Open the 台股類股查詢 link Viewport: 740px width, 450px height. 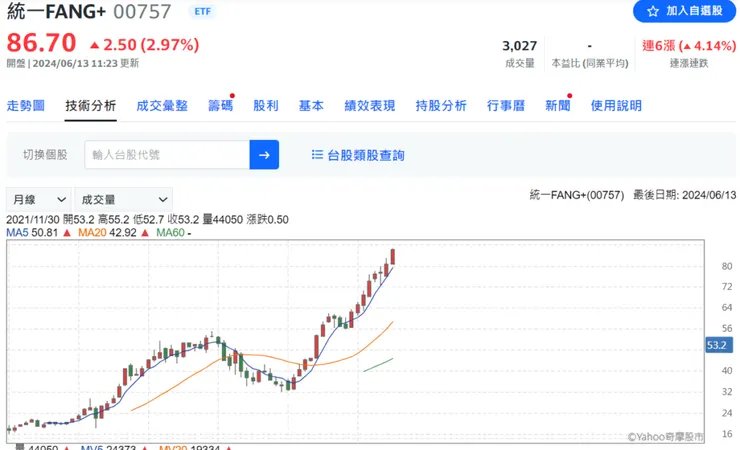[366, 155]
